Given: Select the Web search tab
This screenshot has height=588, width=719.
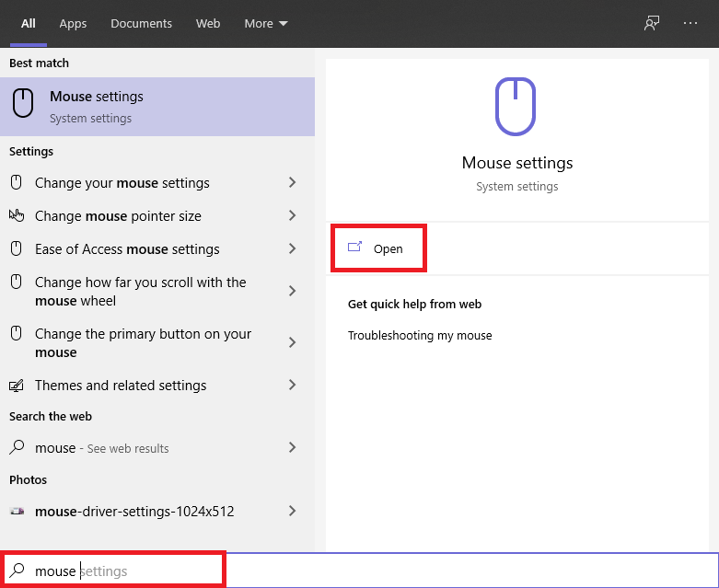Looking at the screenshot, I should [208, 24].
